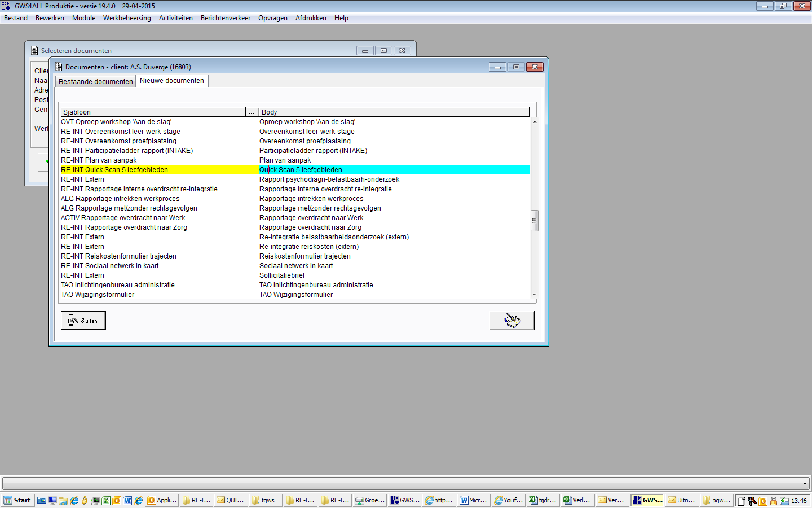Switch to Bestaande documenten tab

point(96,82)
